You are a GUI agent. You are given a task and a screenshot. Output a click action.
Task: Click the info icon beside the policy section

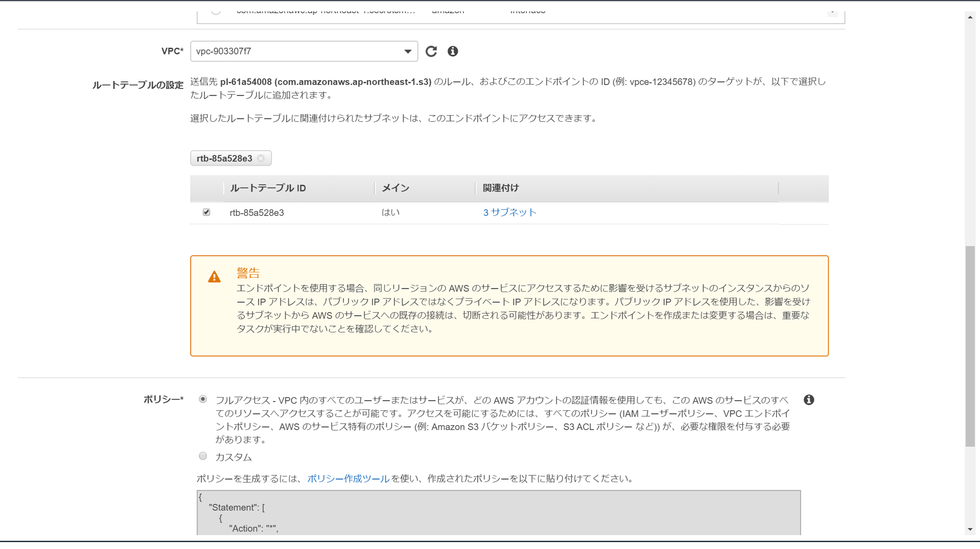(x=808, y=400)
